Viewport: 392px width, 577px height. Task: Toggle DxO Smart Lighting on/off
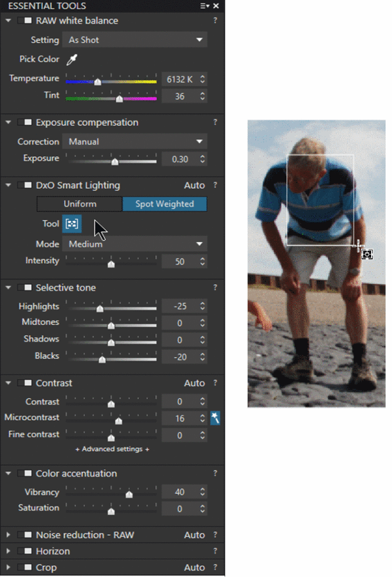pyautogui.click(x=25, y=185)
